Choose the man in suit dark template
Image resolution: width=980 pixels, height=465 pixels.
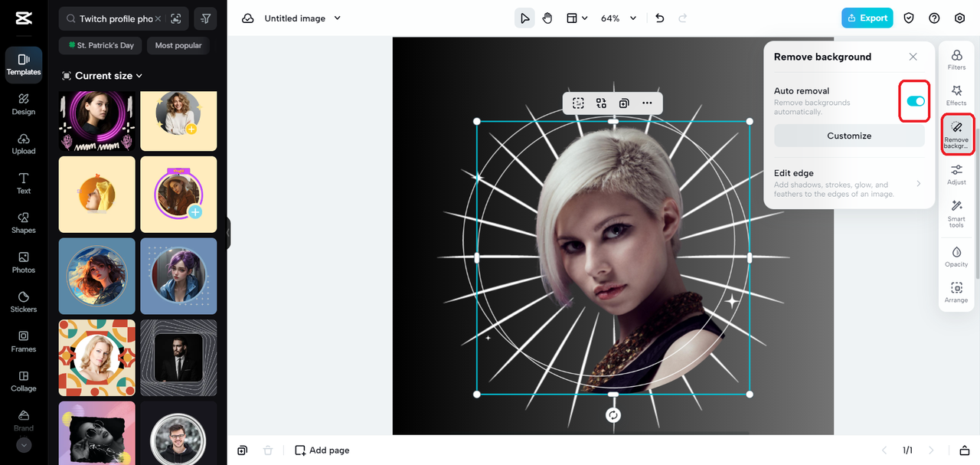pos(178,358)
